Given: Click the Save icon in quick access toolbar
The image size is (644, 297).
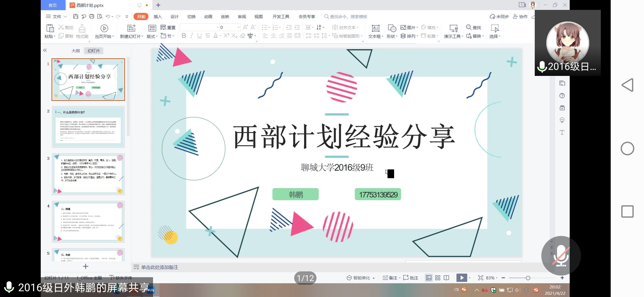Looking at the screenshot, I should tap(75, 16).
